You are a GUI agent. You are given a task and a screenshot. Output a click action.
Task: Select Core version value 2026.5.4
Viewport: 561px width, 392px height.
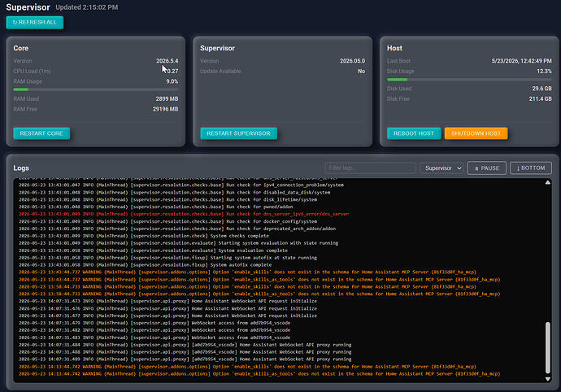[x=167, y=61]
